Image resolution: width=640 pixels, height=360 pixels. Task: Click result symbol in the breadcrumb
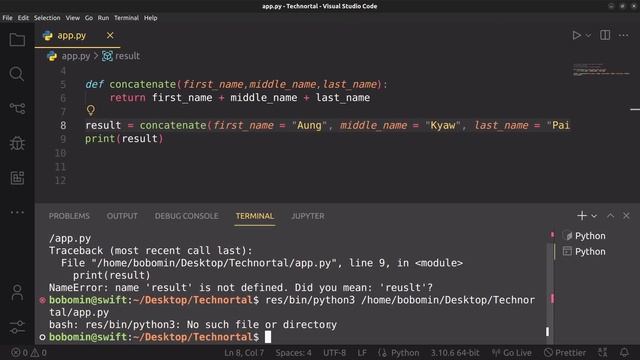(x=127, y=56)
